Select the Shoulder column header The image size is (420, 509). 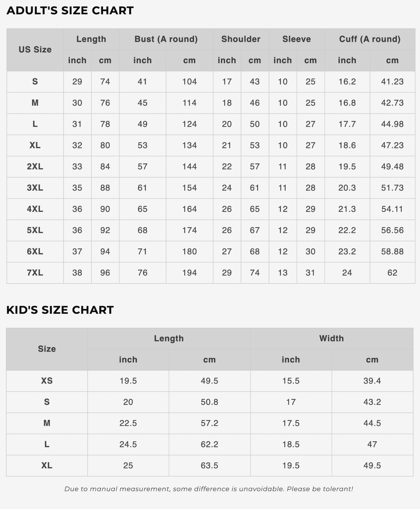tap(241, 39)
